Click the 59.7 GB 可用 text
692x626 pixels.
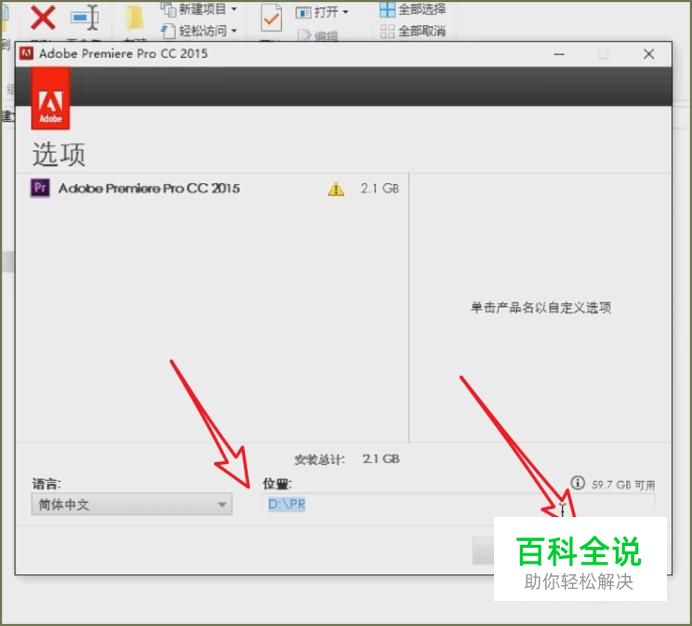click(623, 485)
